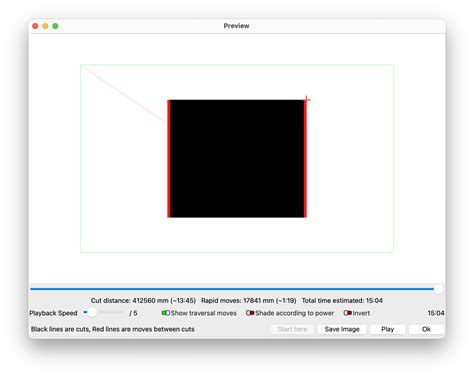Click the Preview window title
The image size is (474, 376).
[236, 26]
